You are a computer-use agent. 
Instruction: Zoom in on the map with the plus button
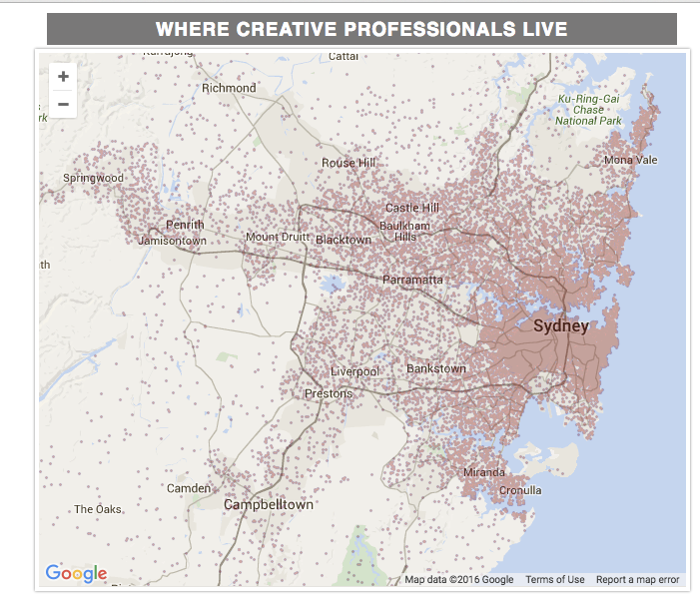(63, 76)
